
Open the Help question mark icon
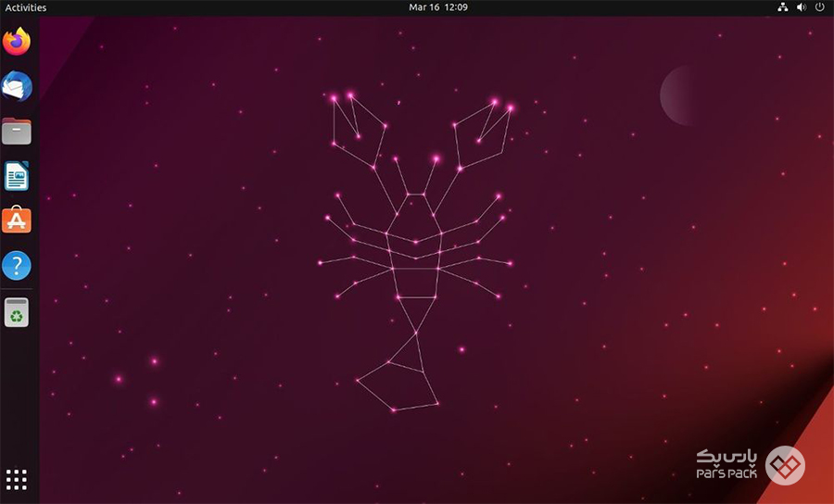pos(17,265)
